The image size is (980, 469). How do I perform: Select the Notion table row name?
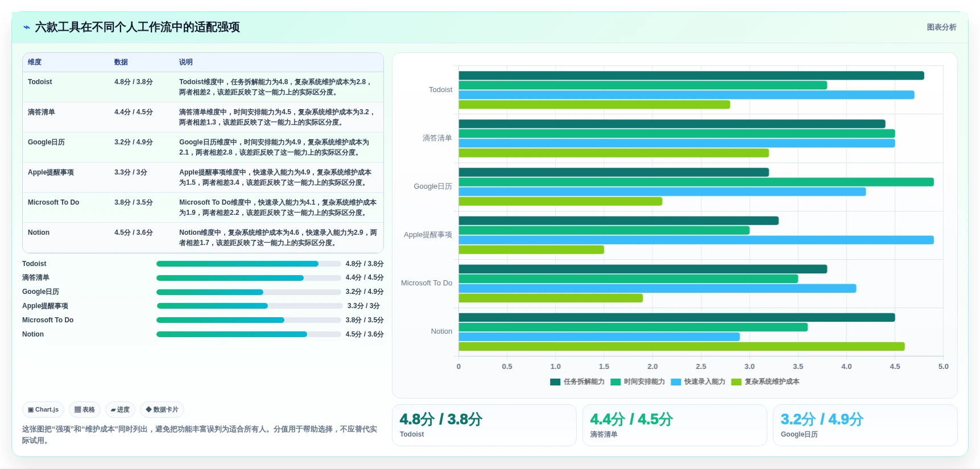click(x=39, y=233)
